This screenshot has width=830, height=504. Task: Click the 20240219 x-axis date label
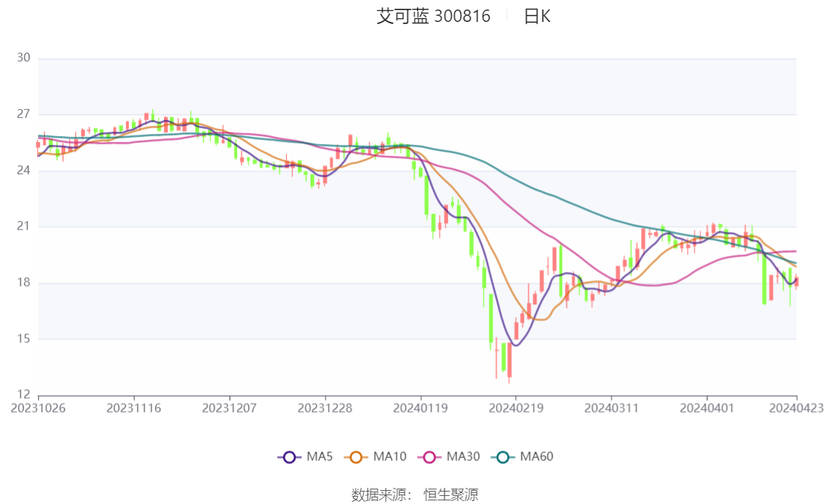pyautogui.click(x=515, y=408)
